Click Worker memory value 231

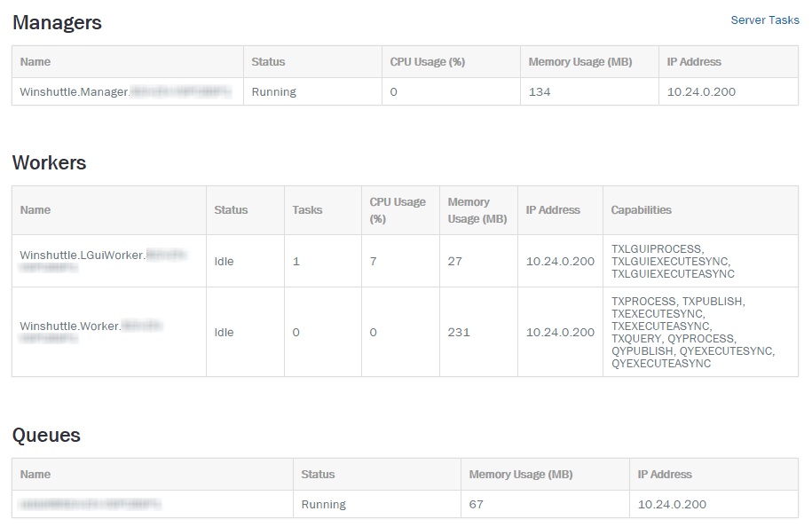[478, 332]
